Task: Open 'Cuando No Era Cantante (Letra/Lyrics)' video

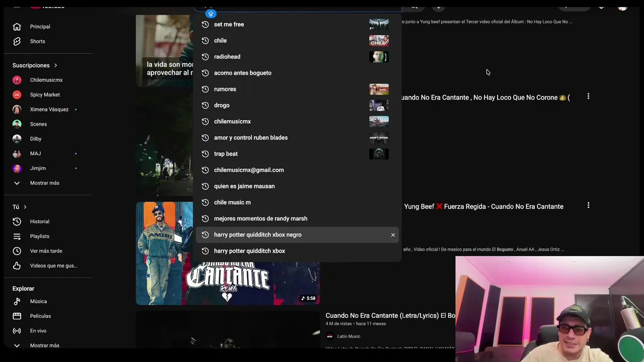Action: tap(390, 316)
